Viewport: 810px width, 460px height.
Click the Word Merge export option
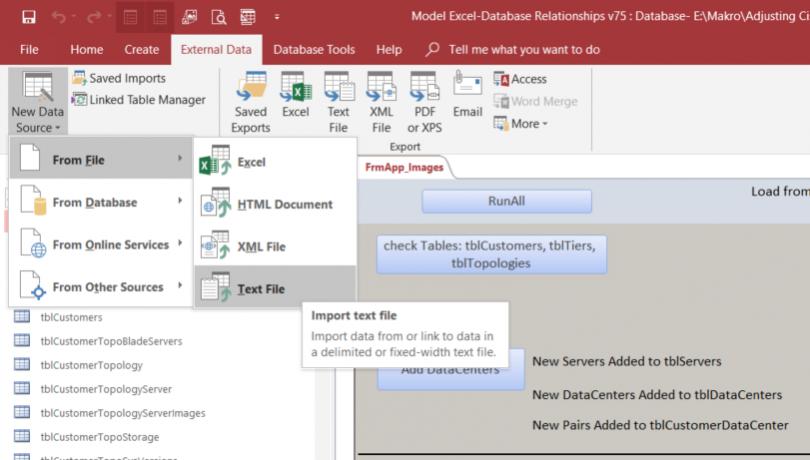535,101
